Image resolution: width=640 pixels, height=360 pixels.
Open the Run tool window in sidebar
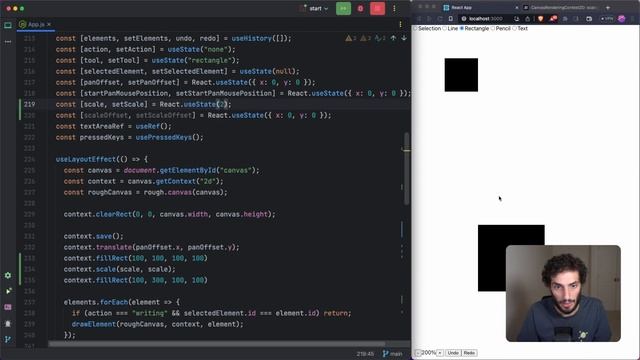click(8, 291)
